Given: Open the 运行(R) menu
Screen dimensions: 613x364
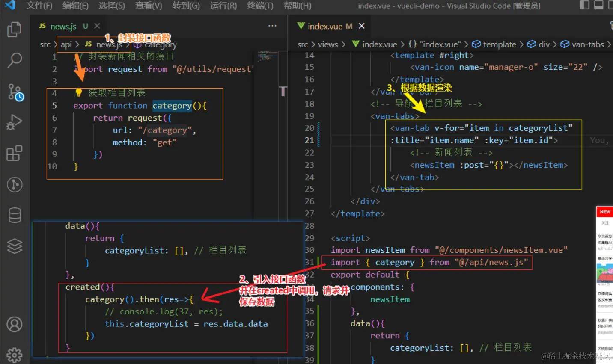Looking at the screenshot, I should [x=223, y=6].
